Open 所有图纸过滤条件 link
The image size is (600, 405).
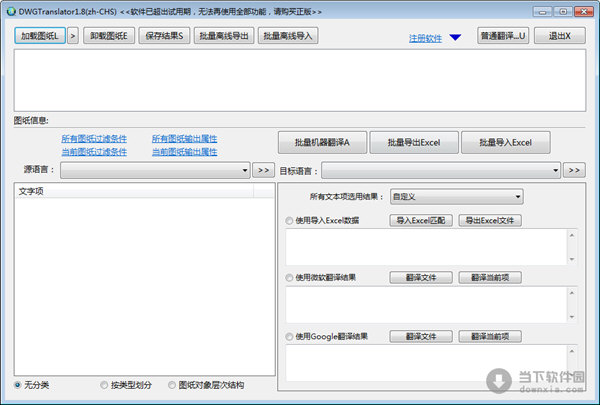point(94,138)
